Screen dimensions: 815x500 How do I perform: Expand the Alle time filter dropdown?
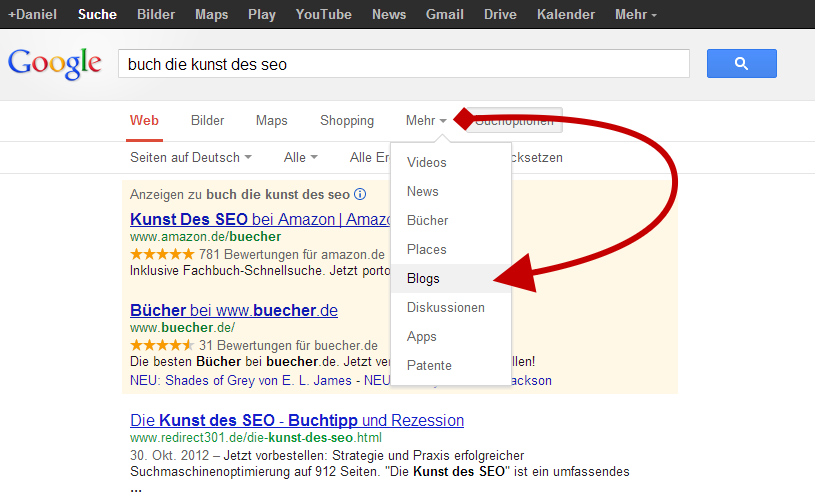[x=300, y=157]
